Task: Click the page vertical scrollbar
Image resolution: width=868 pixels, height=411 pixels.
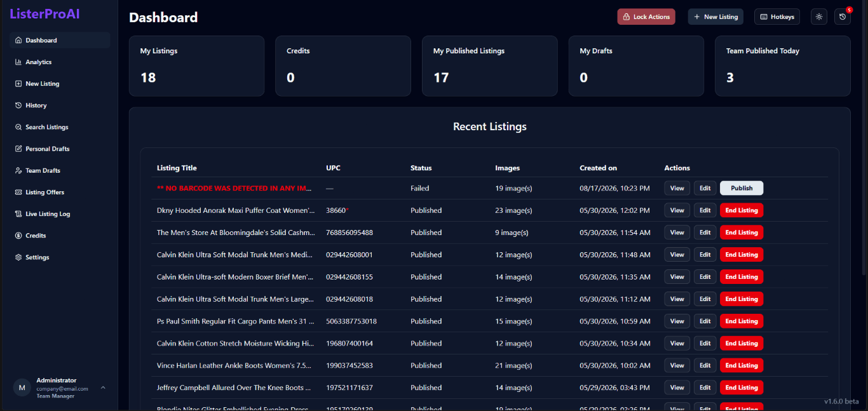Action: click(x=864, y=137)
